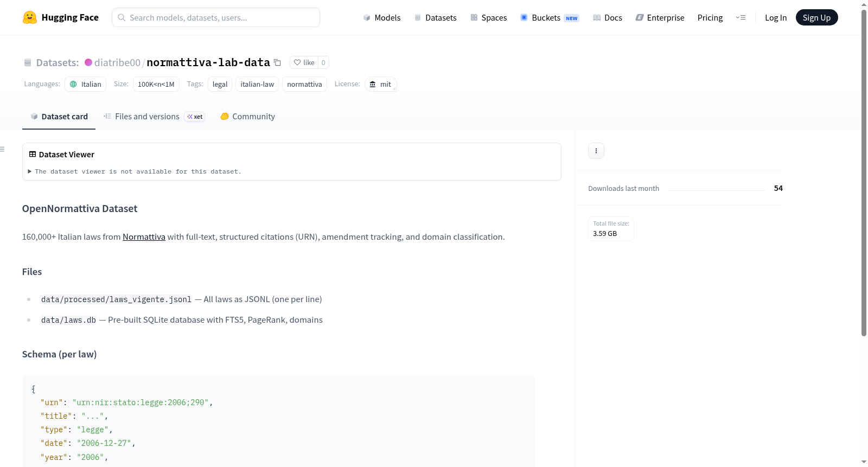View the like count of 0
This screenshot has width=868, height=467.
click(x=323, y=62)
